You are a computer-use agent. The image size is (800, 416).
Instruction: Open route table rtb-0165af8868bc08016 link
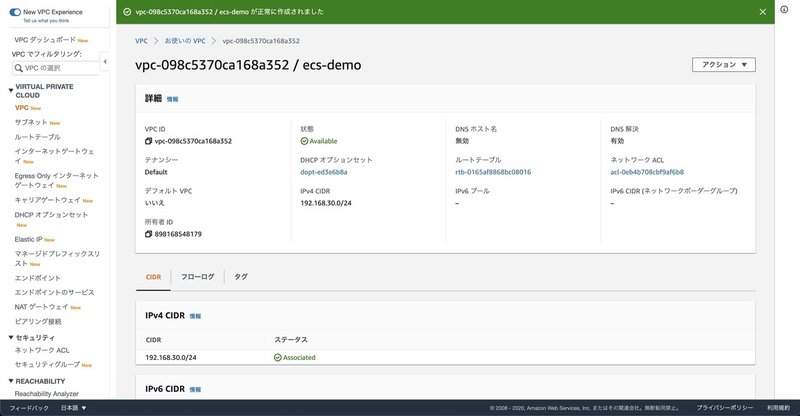tap(493, 172)
